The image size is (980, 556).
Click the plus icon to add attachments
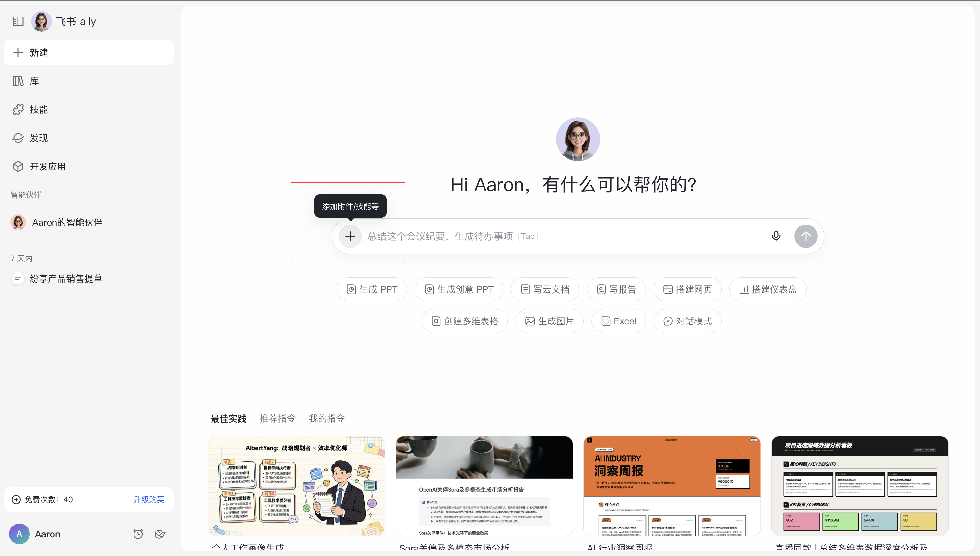point(350,237)
